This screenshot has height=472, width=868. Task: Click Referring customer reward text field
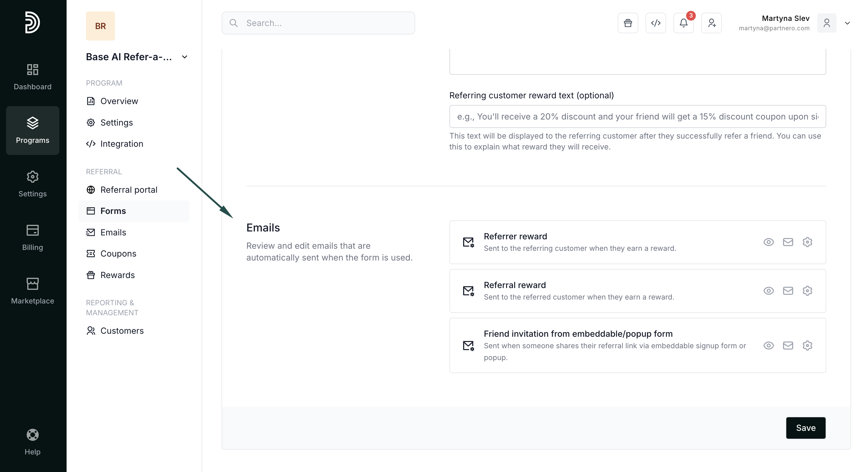[637, 116]
